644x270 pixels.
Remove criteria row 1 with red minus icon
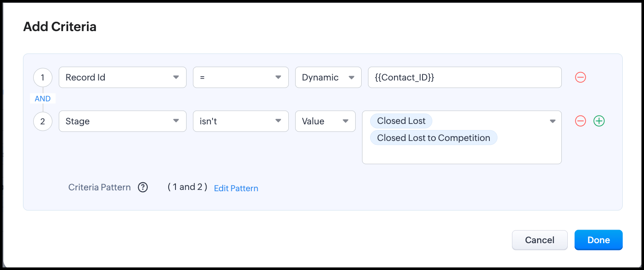click(581, 78)
